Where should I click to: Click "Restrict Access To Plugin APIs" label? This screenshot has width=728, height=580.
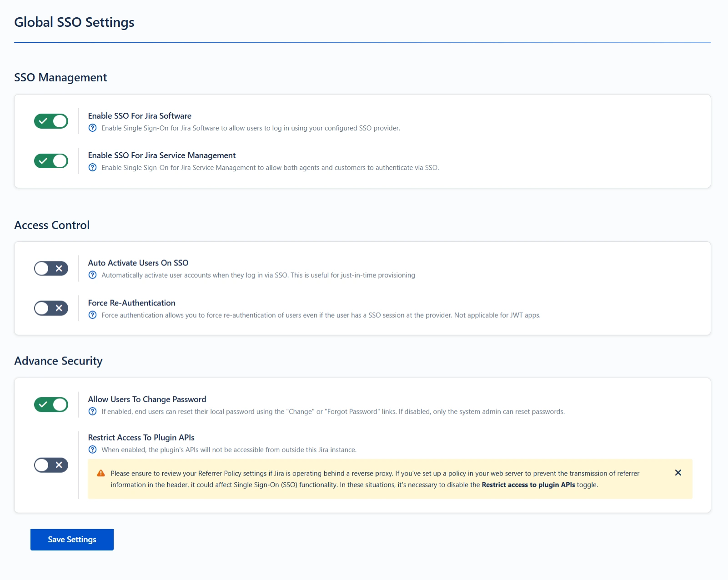click(141, 437)
